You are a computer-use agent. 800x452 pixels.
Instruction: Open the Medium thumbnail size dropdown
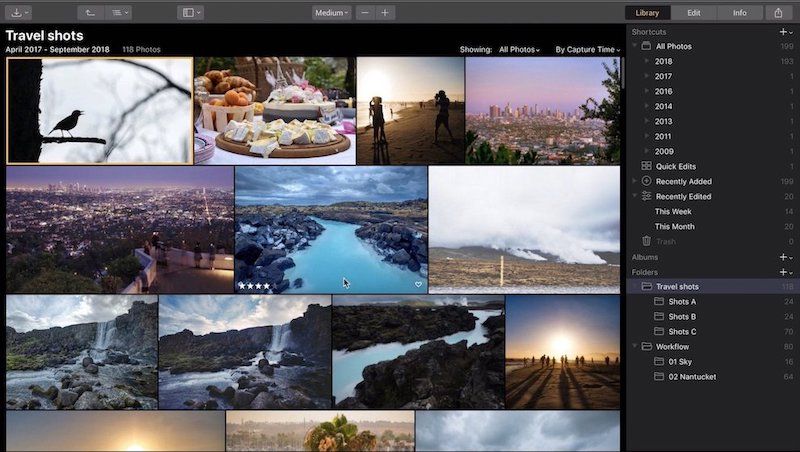[331, 13]
